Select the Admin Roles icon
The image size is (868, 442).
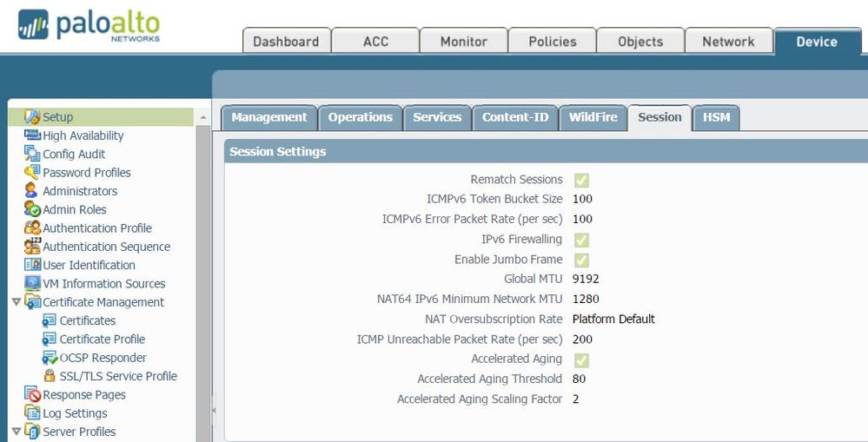point(33,209)
